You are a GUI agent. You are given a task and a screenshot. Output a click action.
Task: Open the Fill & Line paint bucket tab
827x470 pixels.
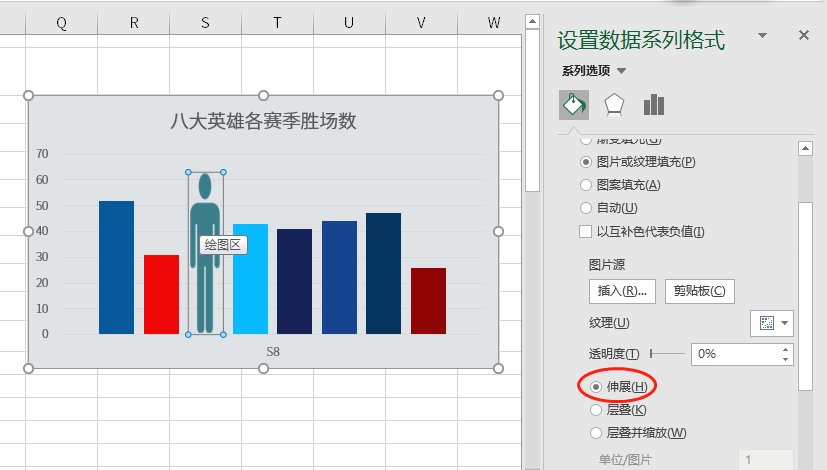pyautogui.click(x=574, y=105)
